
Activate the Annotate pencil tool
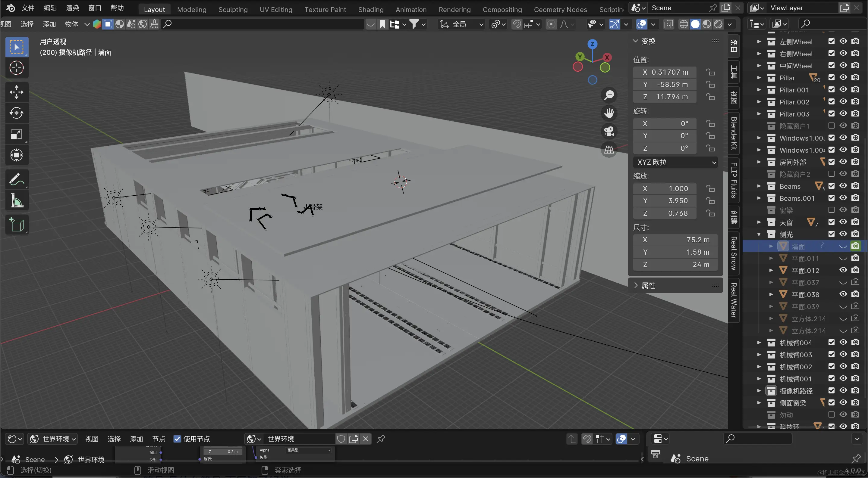pyautogui.click(x=16, y=179)
